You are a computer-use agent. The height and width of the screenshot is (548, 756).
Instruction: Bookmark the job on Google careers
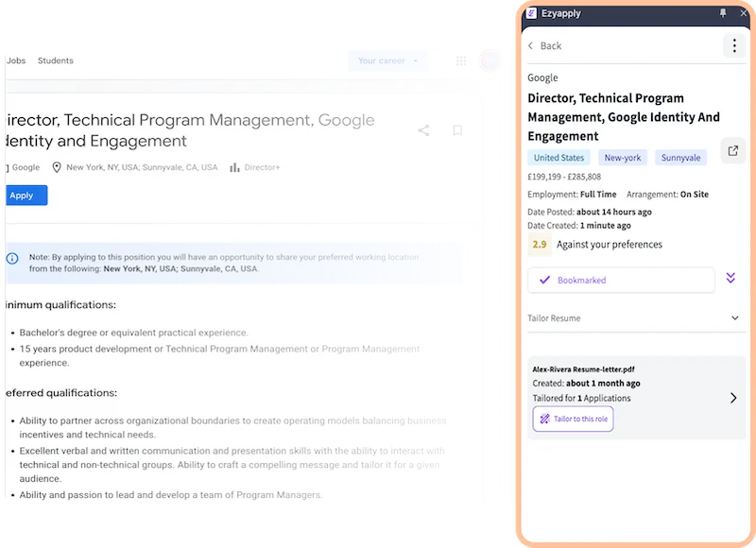(x=457, y=130)
